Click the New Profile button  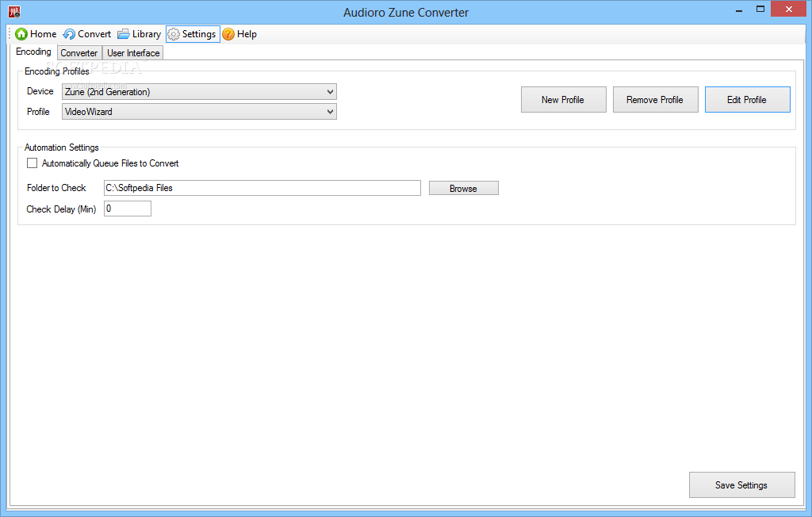point(564,99)
